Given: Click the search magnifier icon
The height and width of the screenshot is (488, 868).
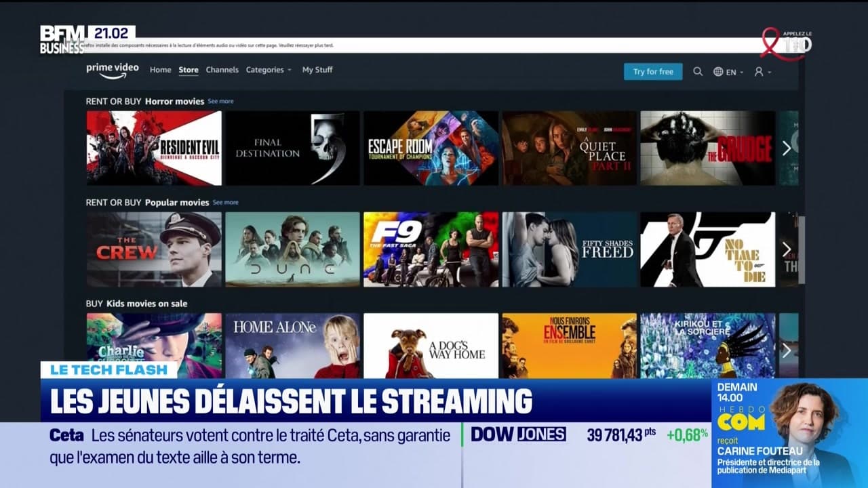Looking at the screenshot, I should [x=698, y=70].
